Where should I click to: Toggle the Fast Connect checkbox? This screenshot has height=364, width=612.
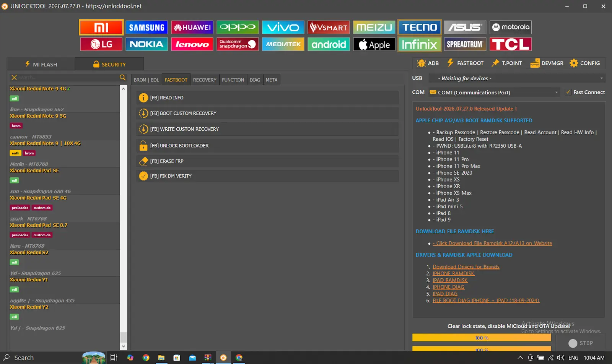click(568, 92)
